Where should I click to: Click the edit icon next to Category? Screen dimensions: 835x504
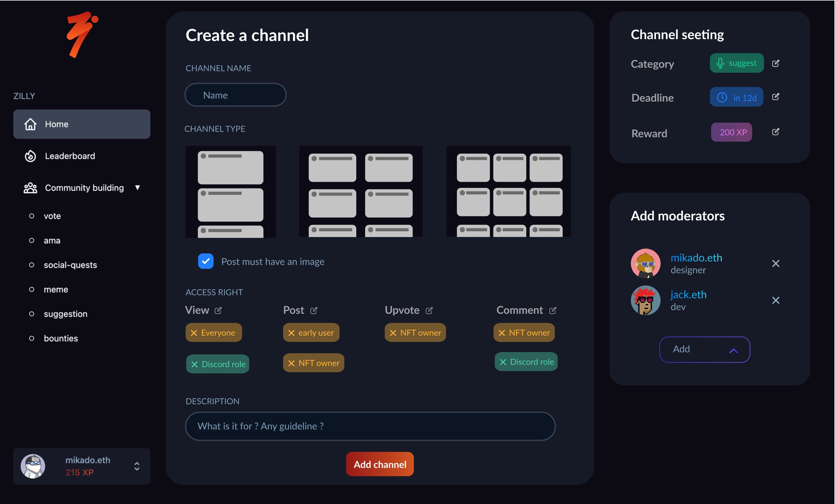point(775,63)
